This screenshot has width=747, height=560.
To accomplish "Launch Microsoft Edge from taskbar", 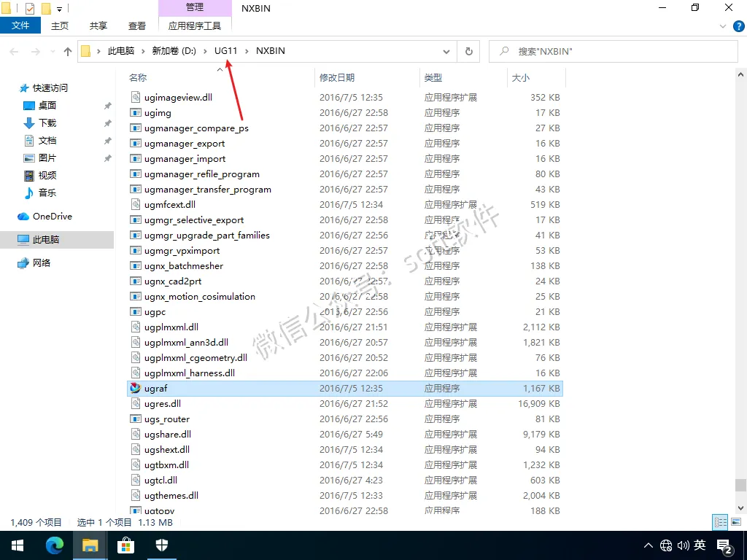I will (54, 545).
